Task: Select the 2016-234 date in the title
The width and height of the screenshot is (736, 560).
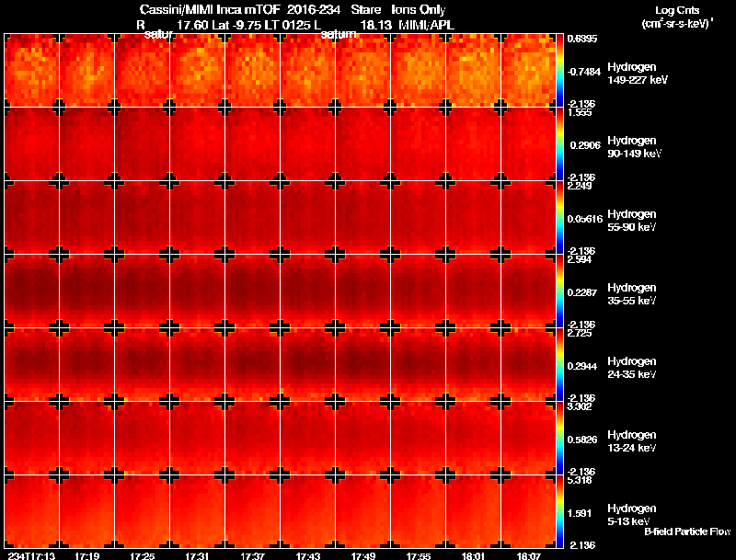Action: 314,10
